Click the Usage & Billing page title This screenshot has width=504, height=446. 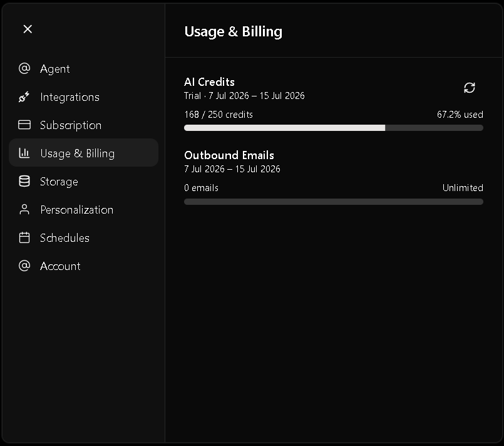(234, 31)
